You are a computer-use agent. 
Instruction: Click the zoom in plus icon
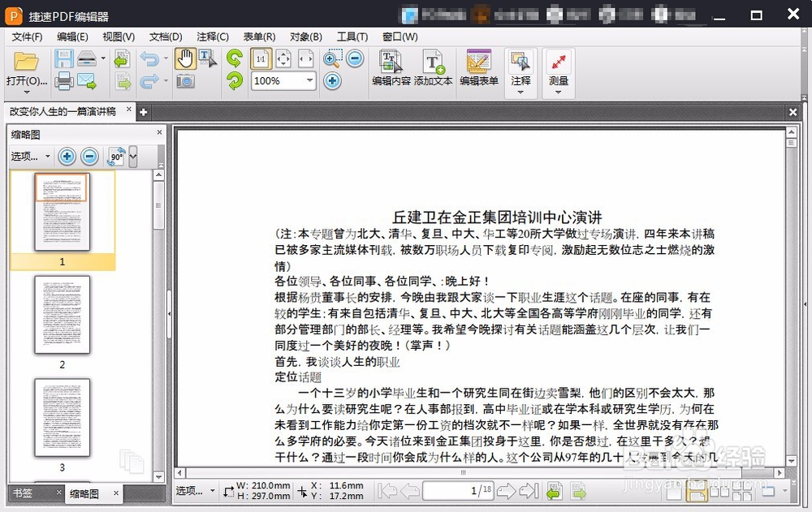coord(332,81)
